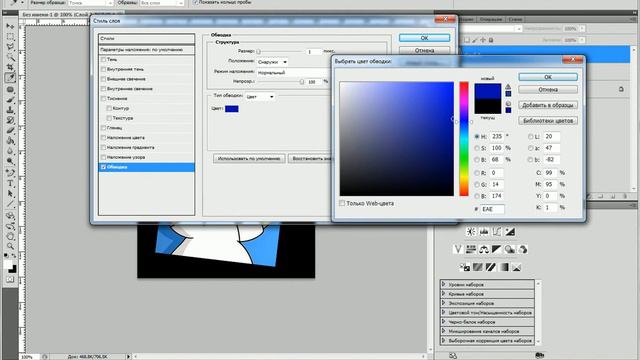
Task: Select the Move tool
Action: point(10,27)
